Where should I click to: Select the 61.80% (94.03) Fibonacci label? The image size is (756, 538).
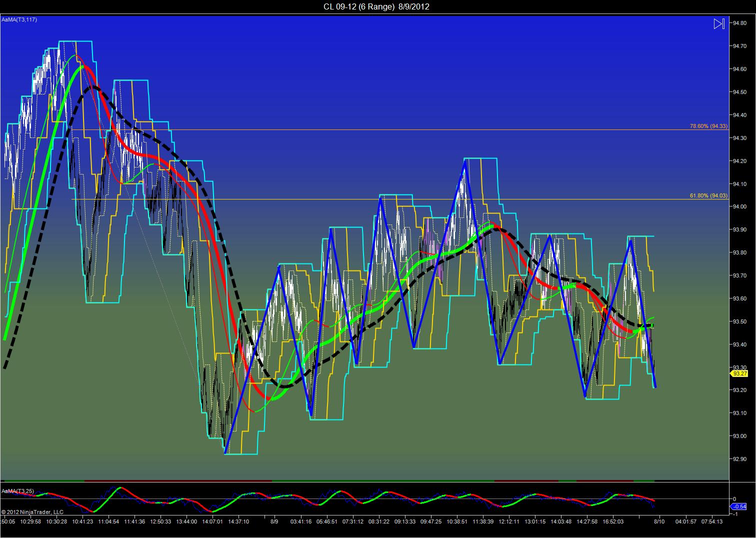pos(708,195)
